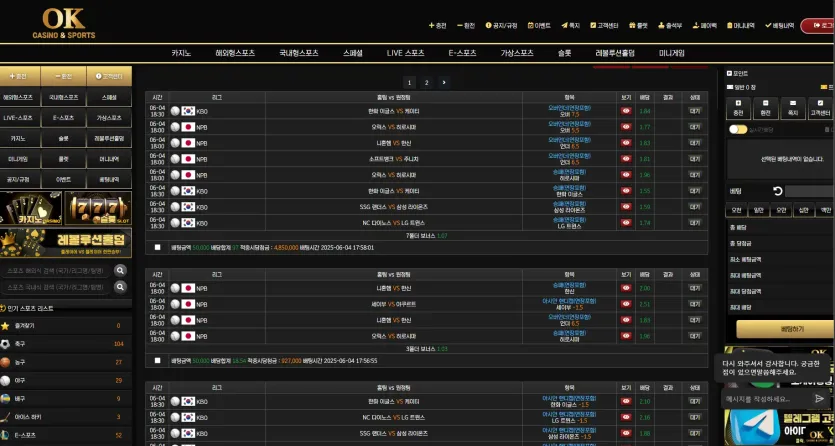Screen dimensions: 835x446
Task: Click gold 충전 button in left sidebar
Action: click(x=20, y=76)
